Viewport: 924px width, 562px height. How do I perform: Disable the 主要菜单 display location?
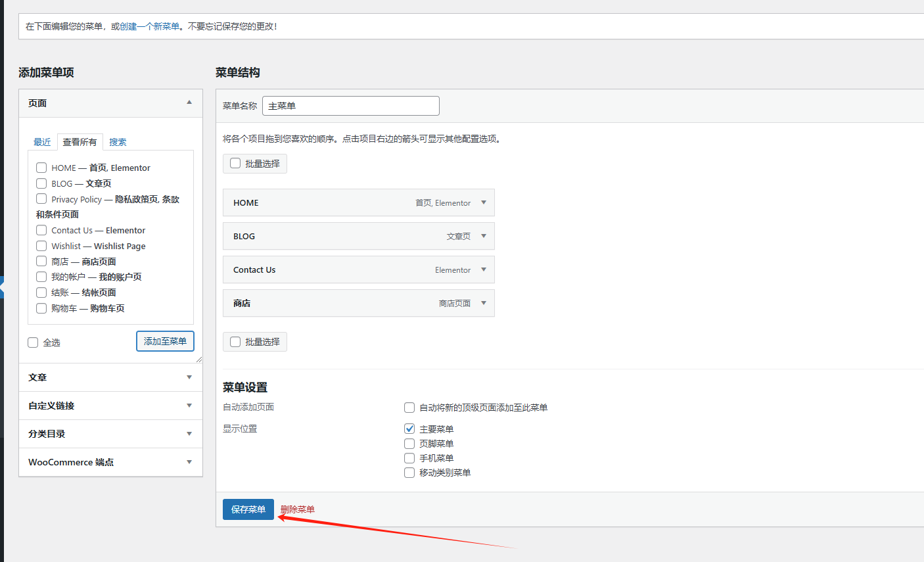[x=409, y=428]
